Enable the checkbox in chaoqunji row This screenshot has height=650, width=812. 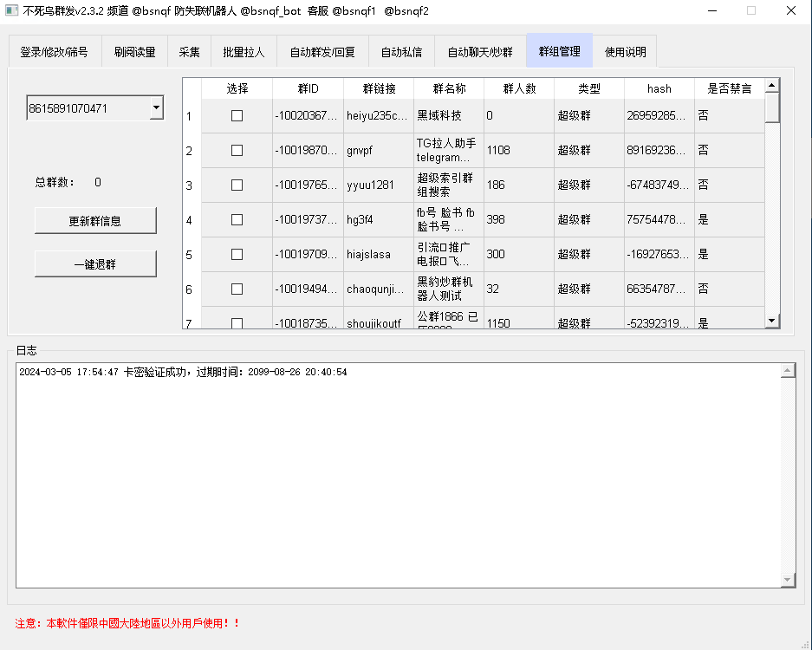click(x=237, y=289)
